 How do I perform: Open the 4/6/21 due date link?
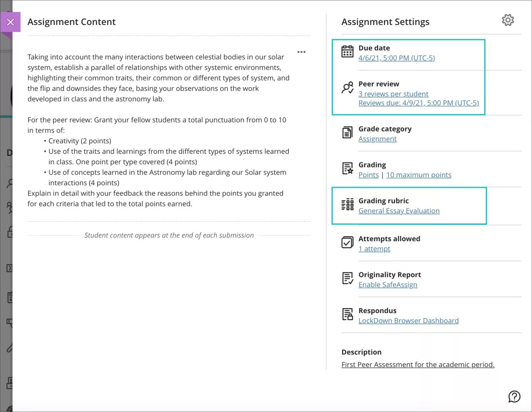(x=397, y=58)
